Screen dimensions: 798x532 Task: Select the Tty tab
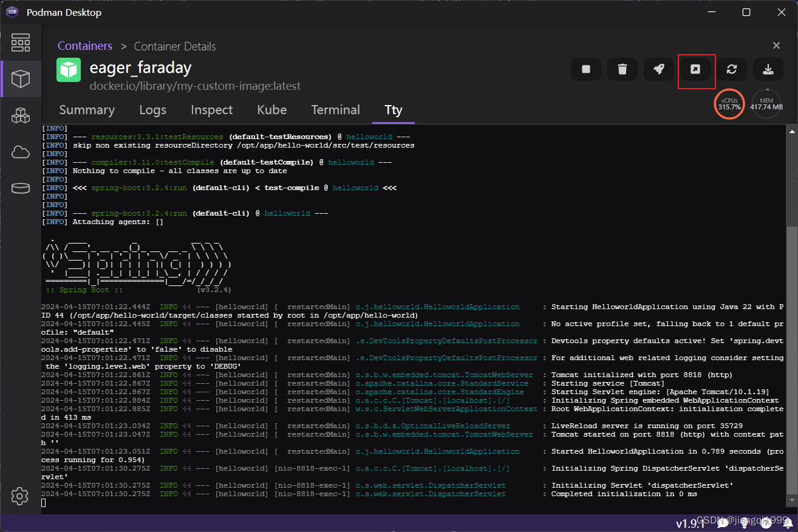394,110
